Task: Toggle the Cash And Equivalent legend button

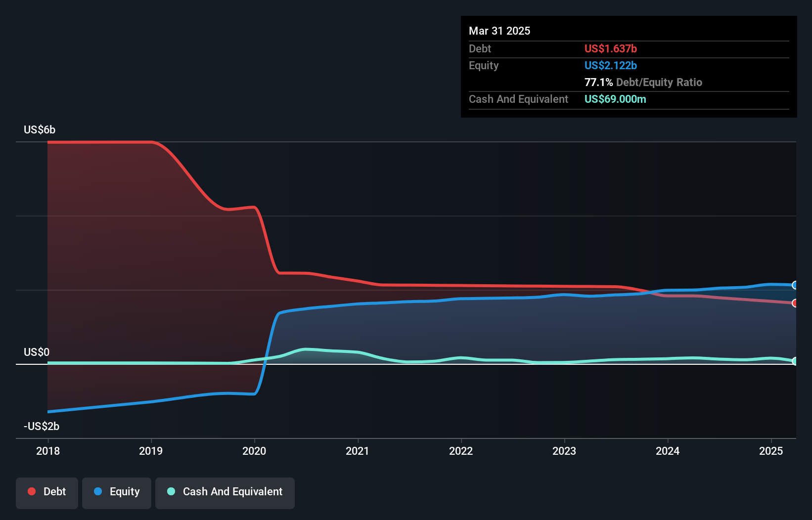Action: click(x=225, y=493)
